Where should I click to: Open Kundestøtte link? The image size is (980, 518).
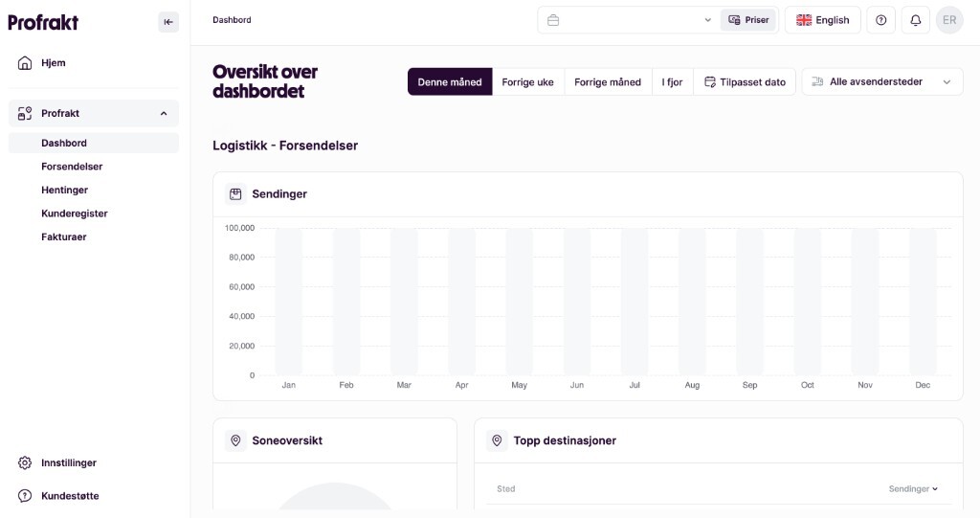(x=70, y=496)
